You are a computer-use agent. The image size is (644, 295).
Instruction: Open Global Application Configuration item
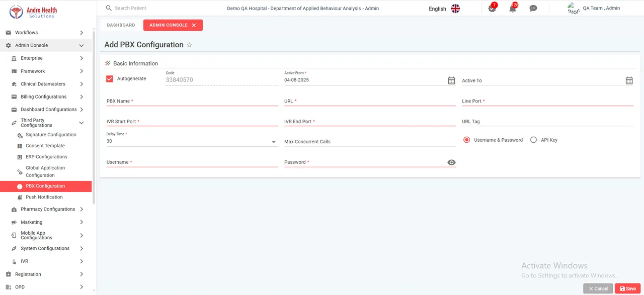(46, 171)
